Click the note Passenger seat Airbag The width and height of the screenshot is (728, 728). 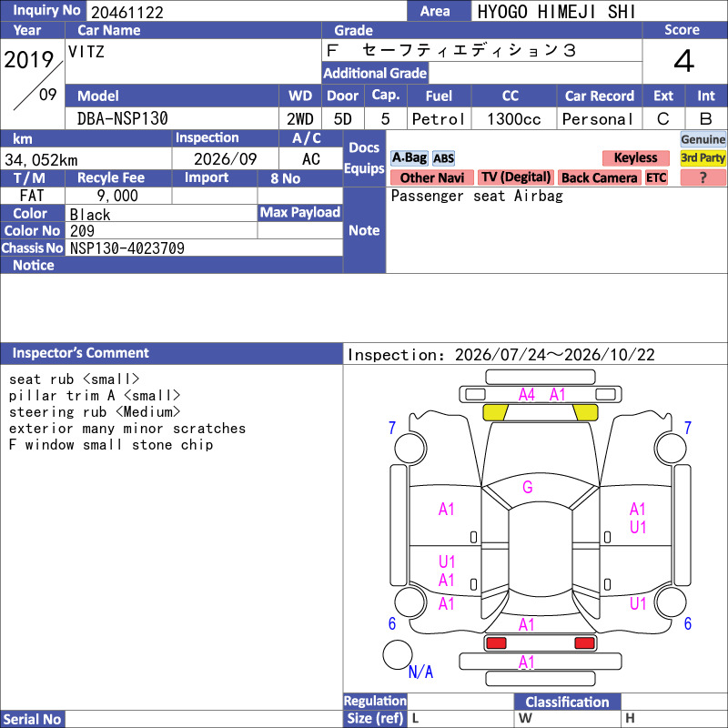click(477, 196)
